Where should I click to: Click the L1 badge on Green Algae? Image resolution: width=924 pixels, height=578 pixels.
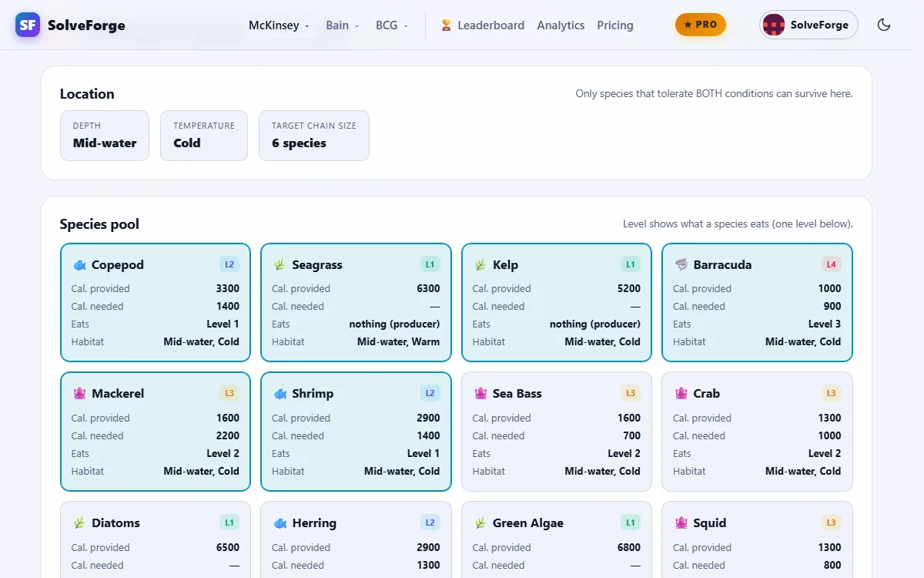click(631, 523)
